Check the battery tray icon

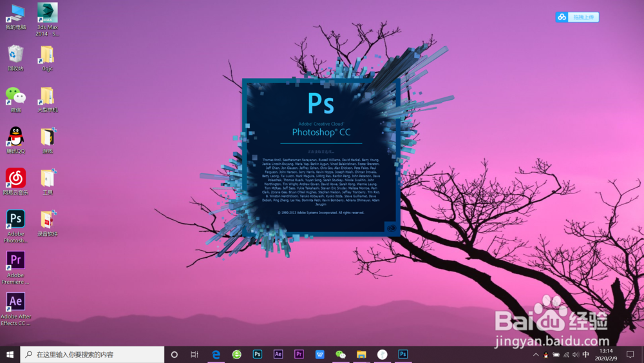(556, 355)
